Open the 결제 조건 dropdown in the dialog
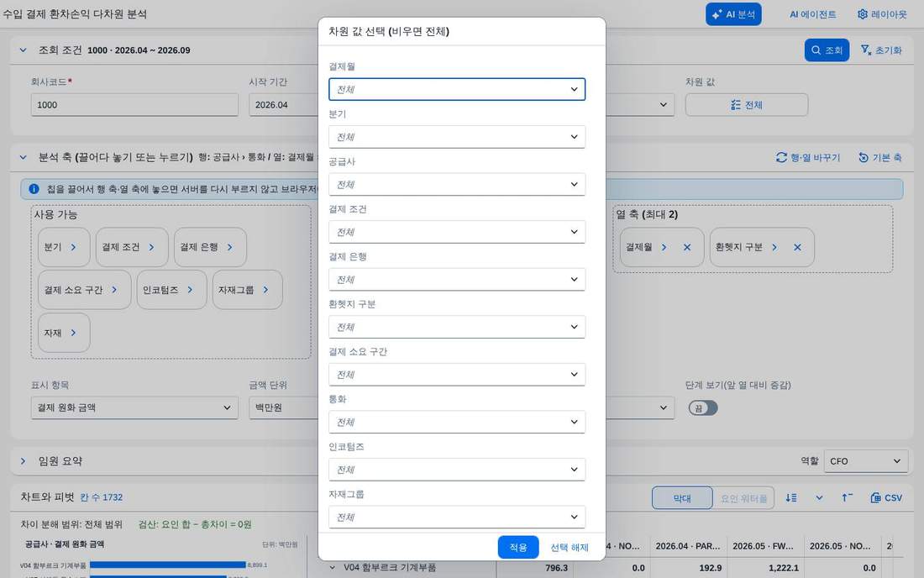Screen dimensions: 924x578 pos(457,232)
